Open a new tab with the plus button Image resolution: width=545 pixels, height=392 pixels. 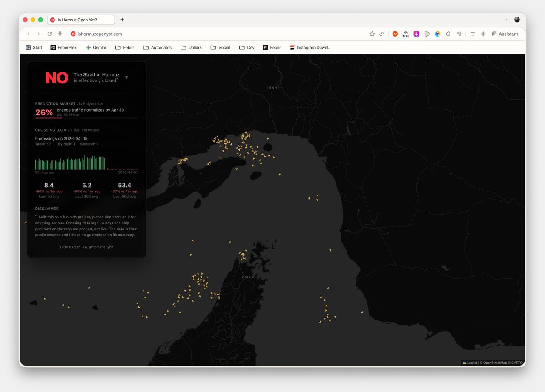122,20
